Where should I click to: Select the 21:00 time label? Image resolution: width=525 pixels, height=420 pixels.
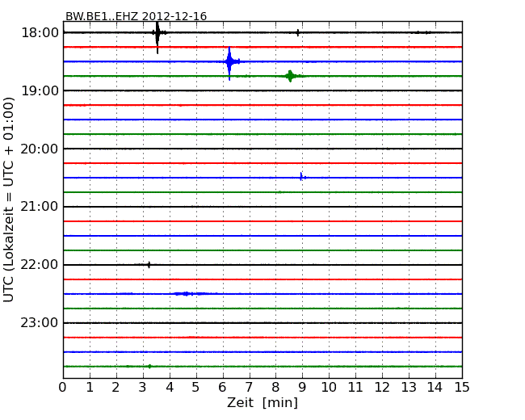coord(40,207)
